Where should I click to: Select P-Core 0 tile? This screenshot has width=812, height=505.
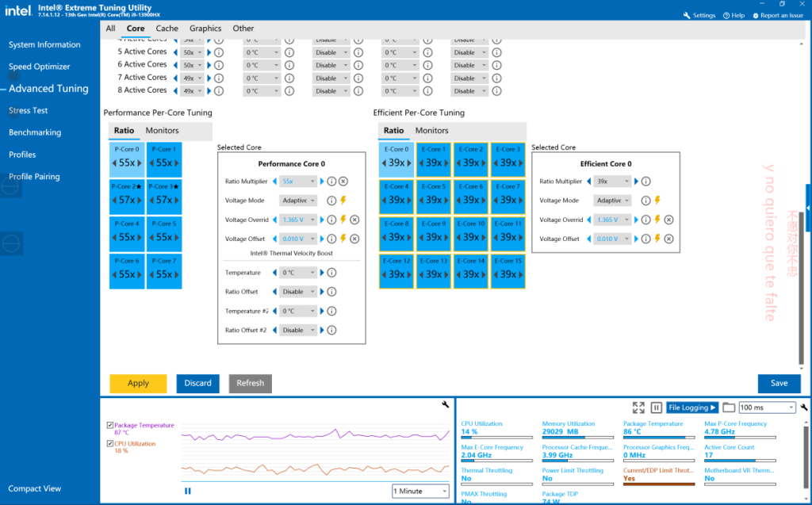[127, 159]
